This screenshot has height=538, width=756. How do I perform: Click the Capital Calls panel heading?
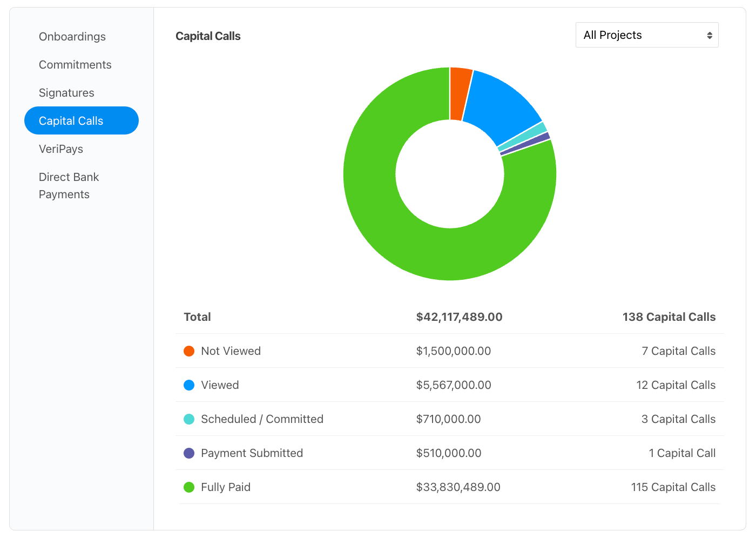[208, 36]
